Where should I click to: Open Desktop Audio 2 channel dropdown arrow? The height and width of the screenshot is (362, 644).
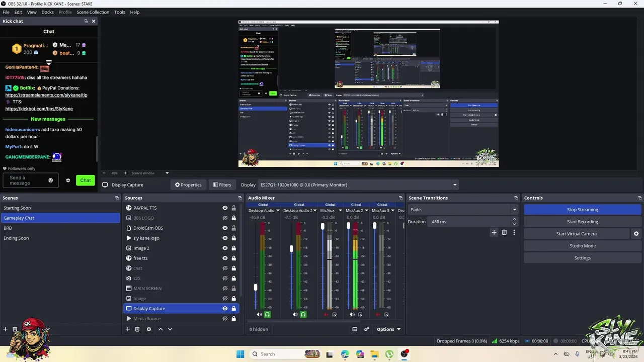pyautogui.click(x=315, y=211)
